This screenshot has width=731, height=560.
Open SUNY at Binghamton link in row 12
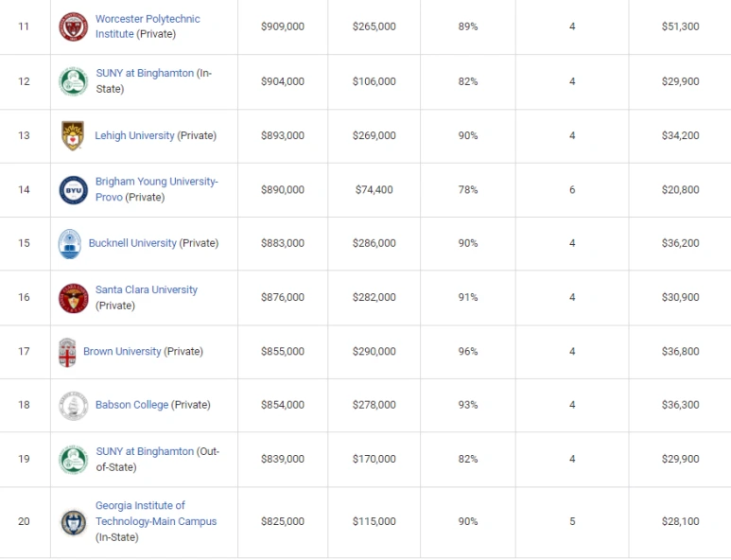pyautogui.click(x=145, y=73)
